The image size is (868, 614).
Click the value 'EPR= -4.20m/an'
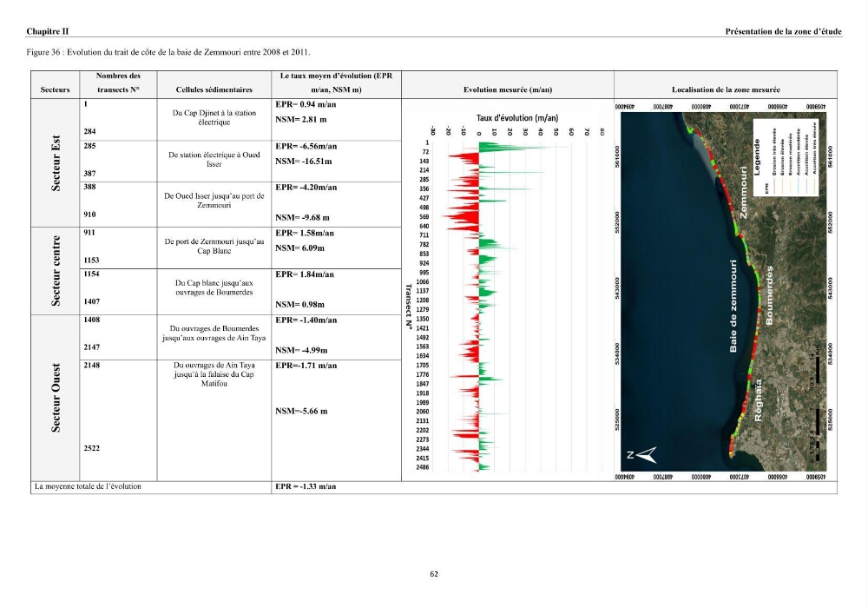[306, 188]
